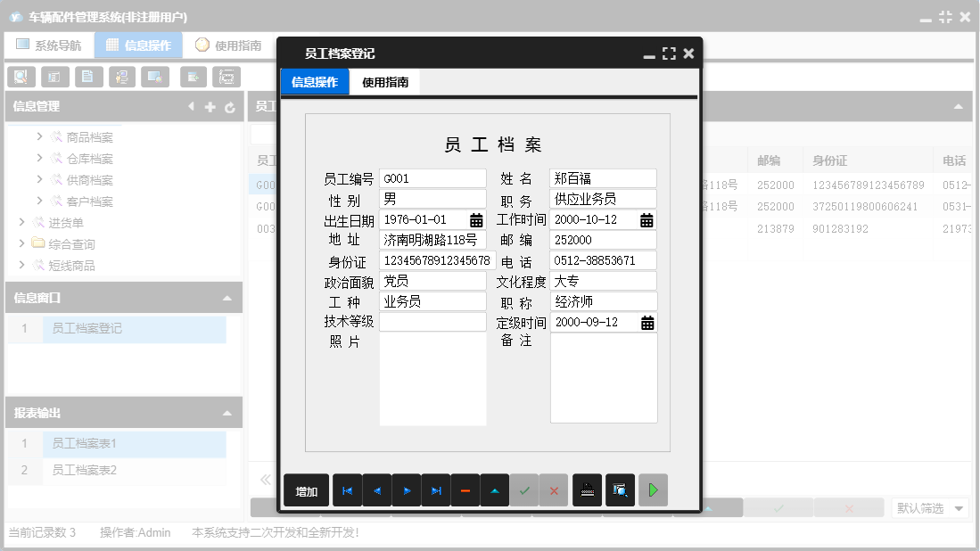Click the green checkmark save button

pyautogui.click(x=524, y=490)
